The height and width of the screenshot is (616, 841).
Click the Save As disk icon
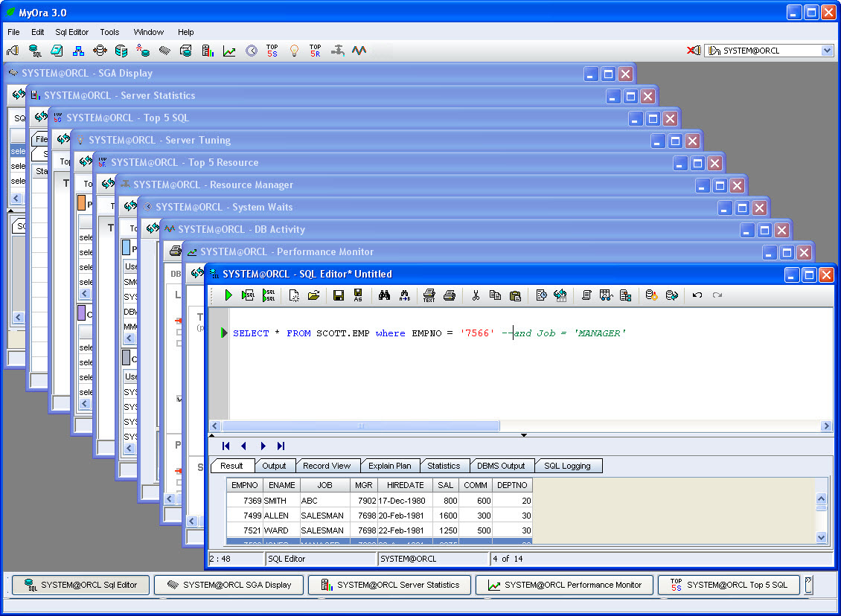[358, 295]
